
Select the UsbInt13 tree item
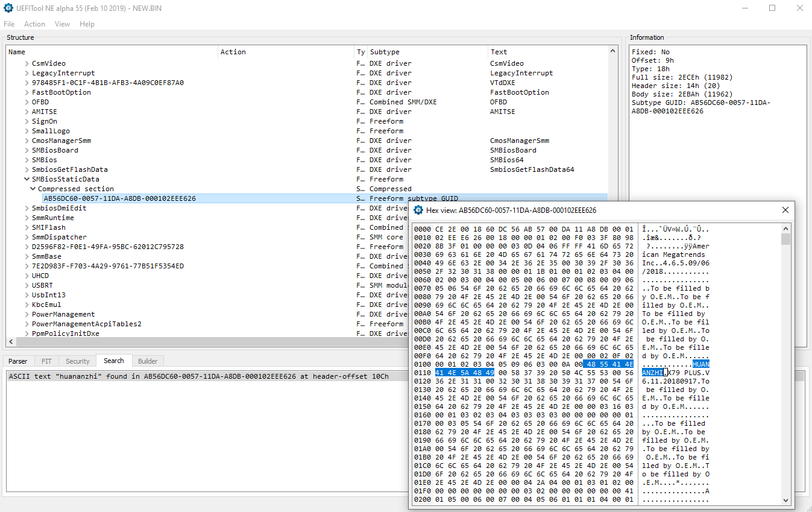pos(49,295)
